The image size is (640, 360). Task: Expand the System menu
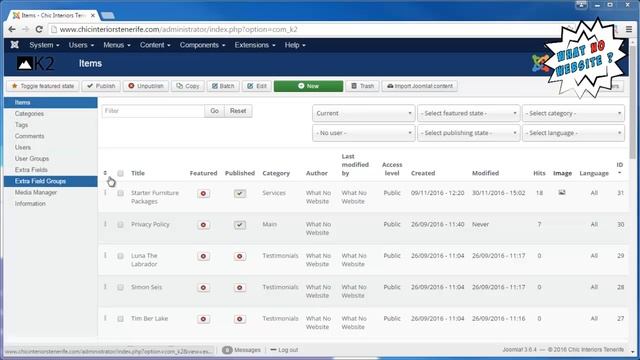[44, 45]
